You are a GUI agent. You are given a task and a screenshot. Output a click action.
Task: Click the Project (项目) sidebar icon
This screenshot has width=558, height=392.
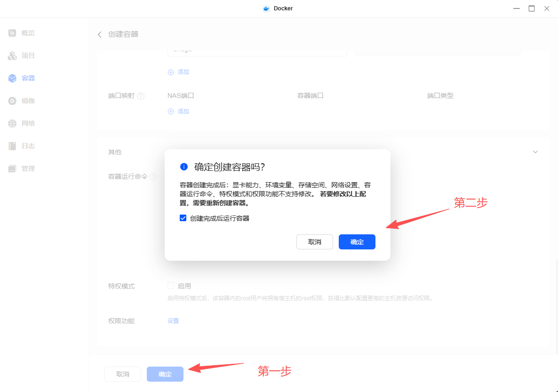tap(12, 56)
